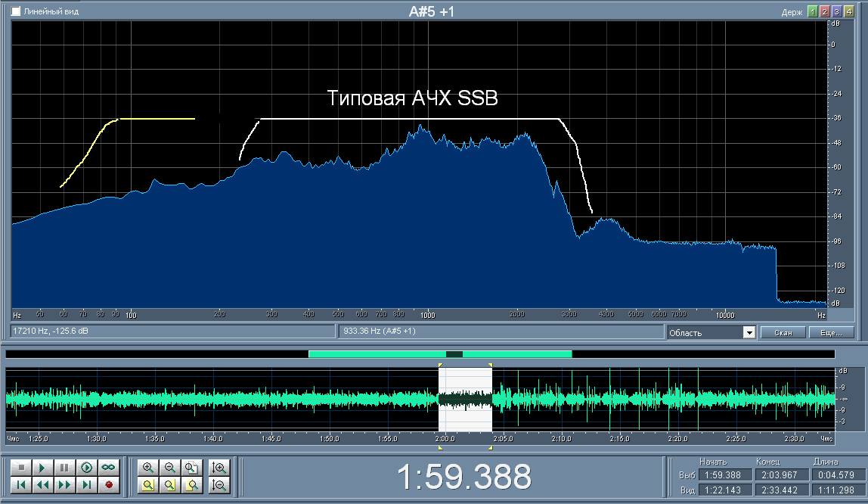
Task: Click the view end field 2:33.442
Action: point(781,490)
